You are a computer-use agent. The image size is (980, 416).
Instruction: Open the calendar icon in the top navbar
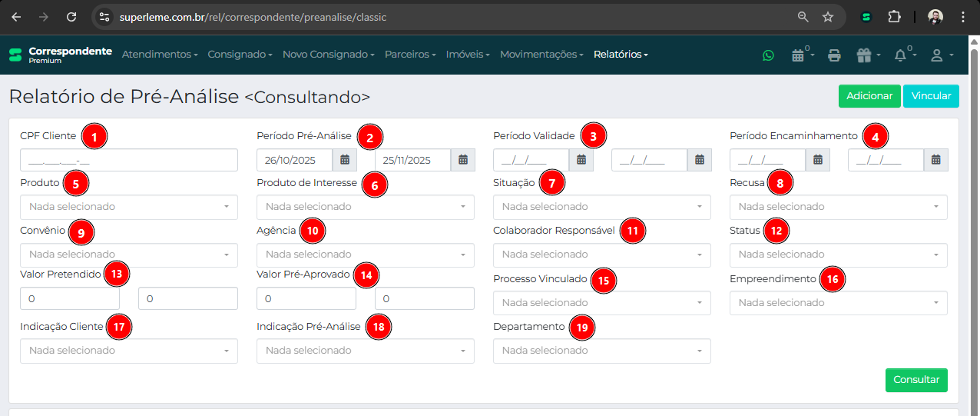[x=799, y=55]
